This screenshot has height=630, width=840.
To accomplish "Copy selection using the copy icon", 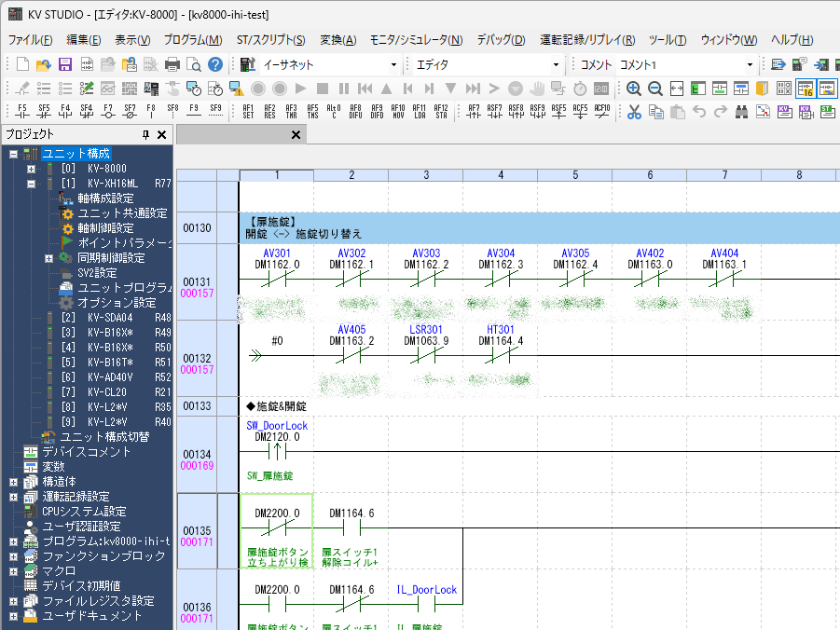I will tap(655, 112).
